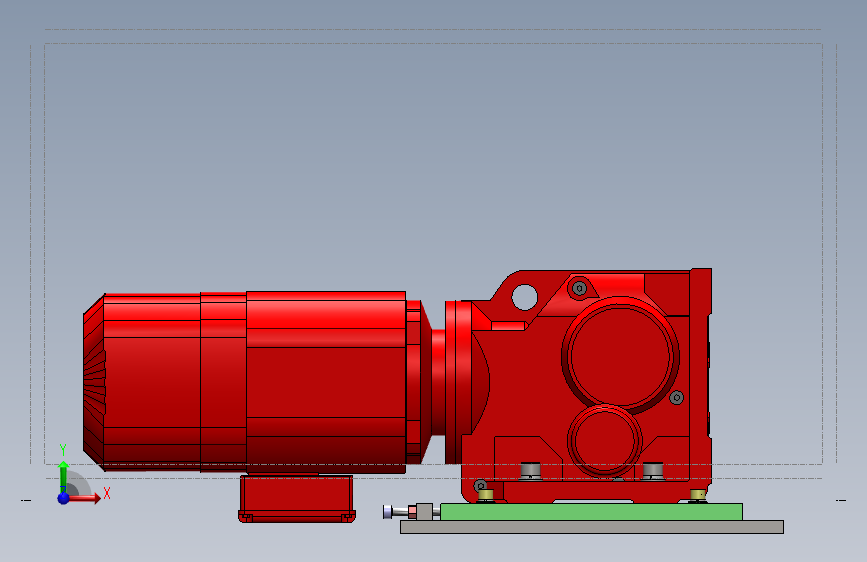Select the gray base plate at the bottom
Image resolution: width=867 pixels, height=562 pixels.
click(592, 527)
